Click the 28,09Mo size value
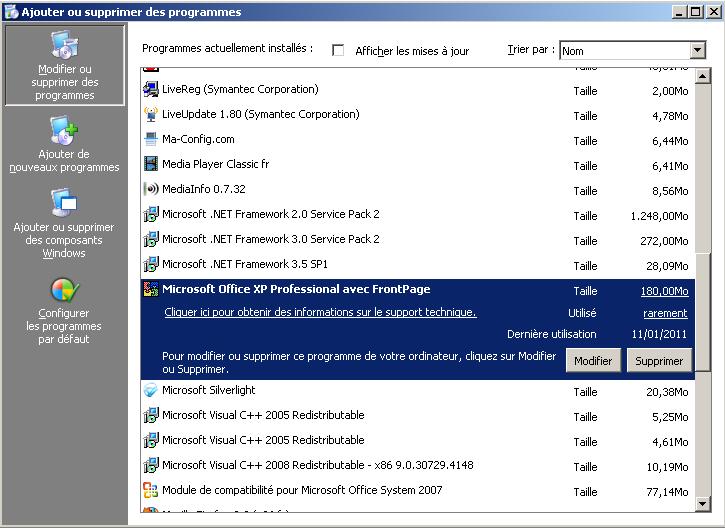725x528 pixels. coord(667,266)
